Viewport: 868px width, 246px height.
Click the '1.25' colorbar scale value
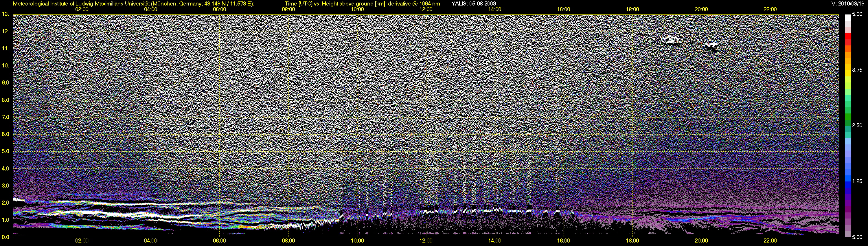[x=857, y=181]
